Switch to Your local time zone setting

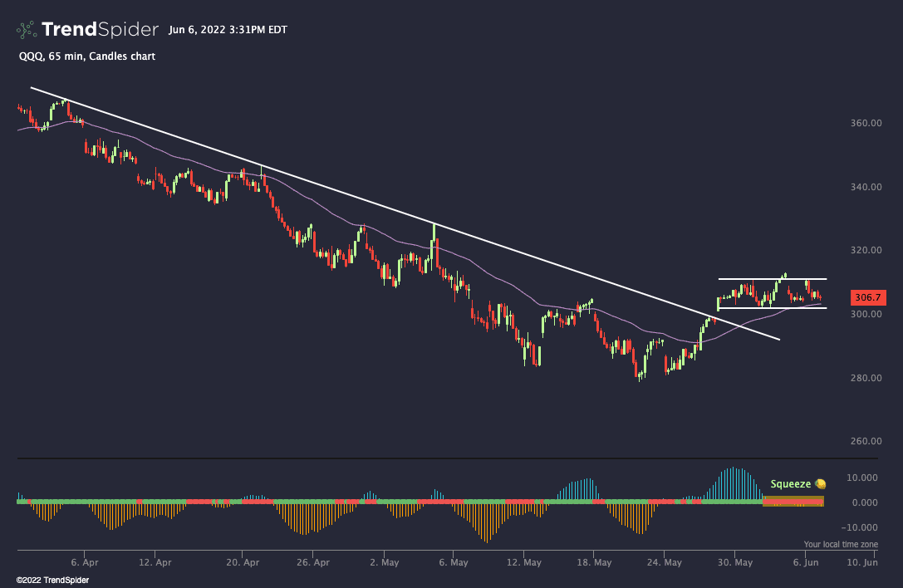click(842, 544)
